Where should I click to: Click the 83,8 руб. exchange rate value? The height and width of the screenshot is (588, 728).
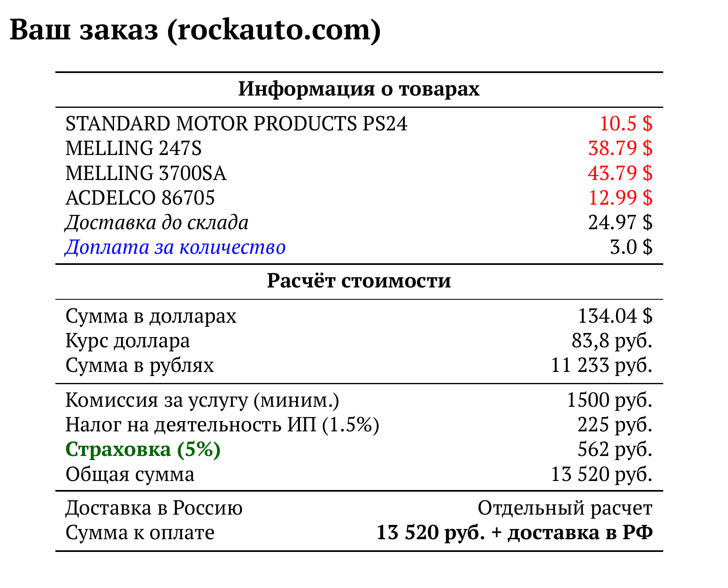click(x=612, y=340)
